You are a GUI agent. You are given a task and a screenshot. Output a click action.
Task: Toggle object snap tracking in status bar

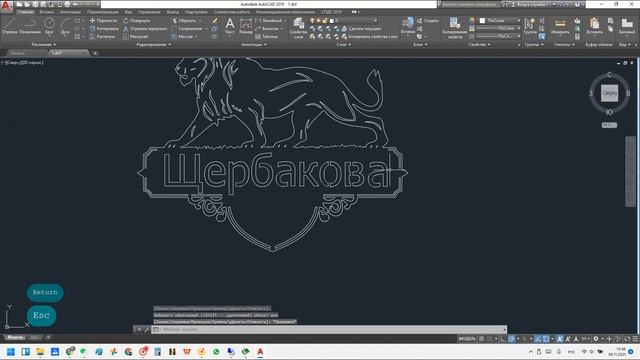[x=538, y=339]
